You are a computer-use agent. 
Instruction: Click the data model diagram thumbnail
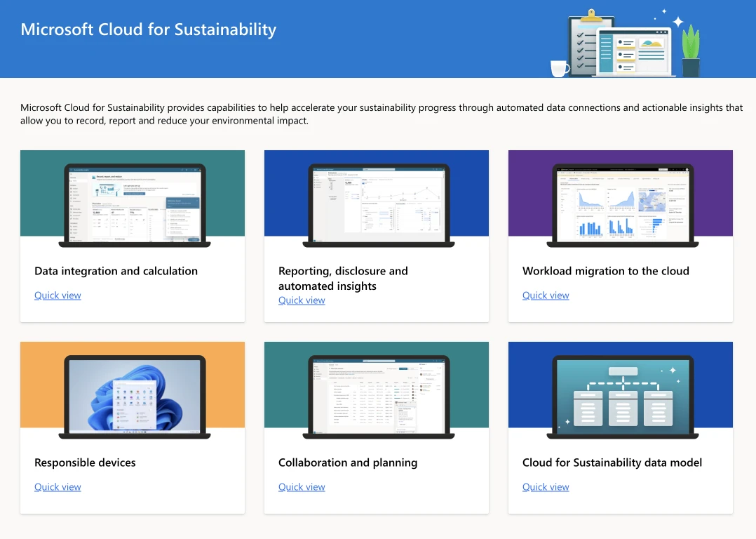pos(621,394)
